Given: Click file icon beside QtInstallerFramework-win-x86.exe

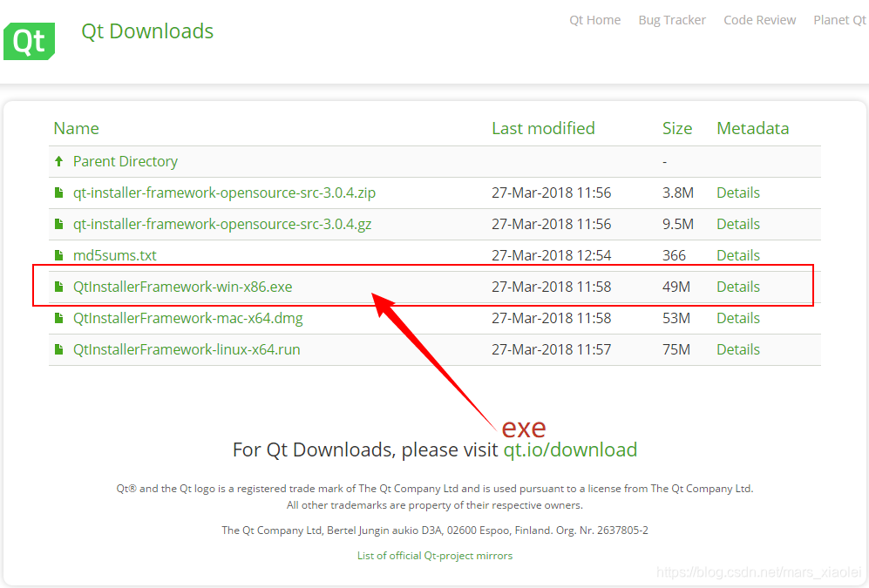Looking at the screenshot, I should [58, 287].
